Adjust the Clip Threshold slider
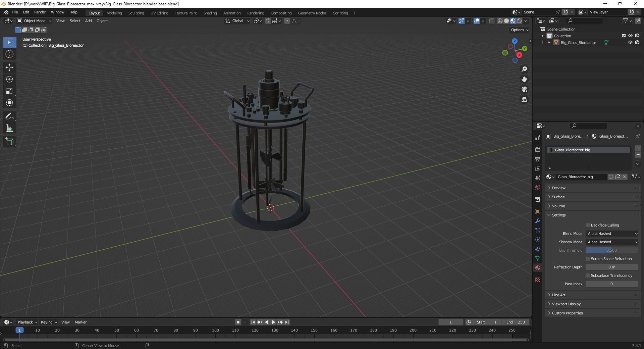 [612, 250]
